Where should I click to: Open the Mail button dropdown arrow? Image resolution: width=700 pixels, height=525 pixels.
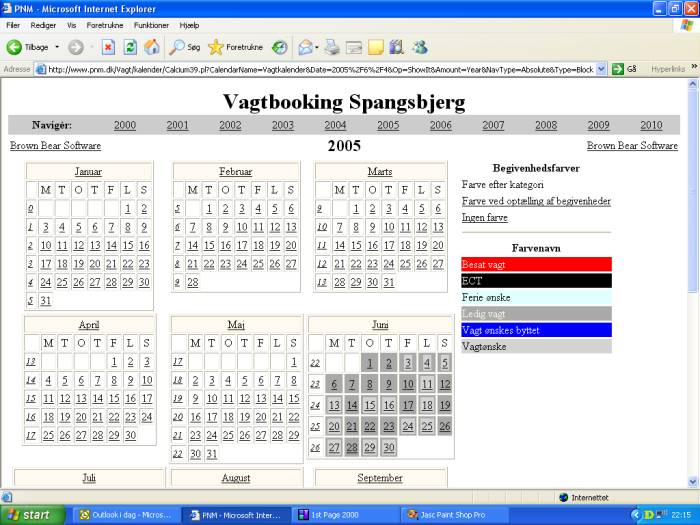point(317,47)
